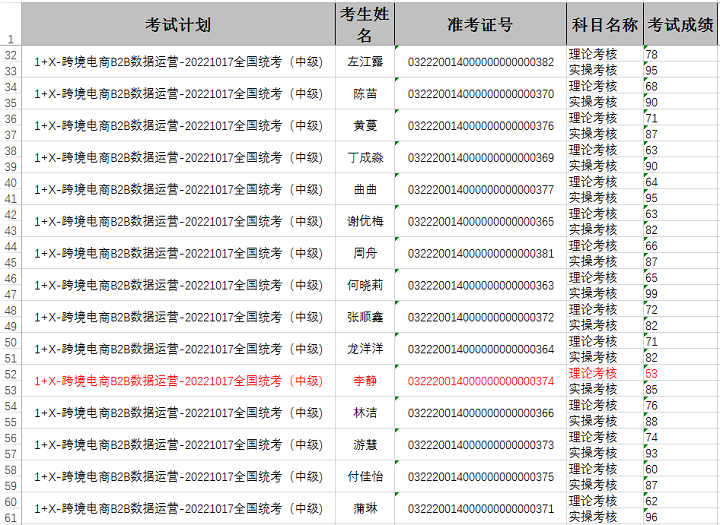The image size is (720, 525).
Task: Click the name cell 陈苗
Action: (365, 94)
